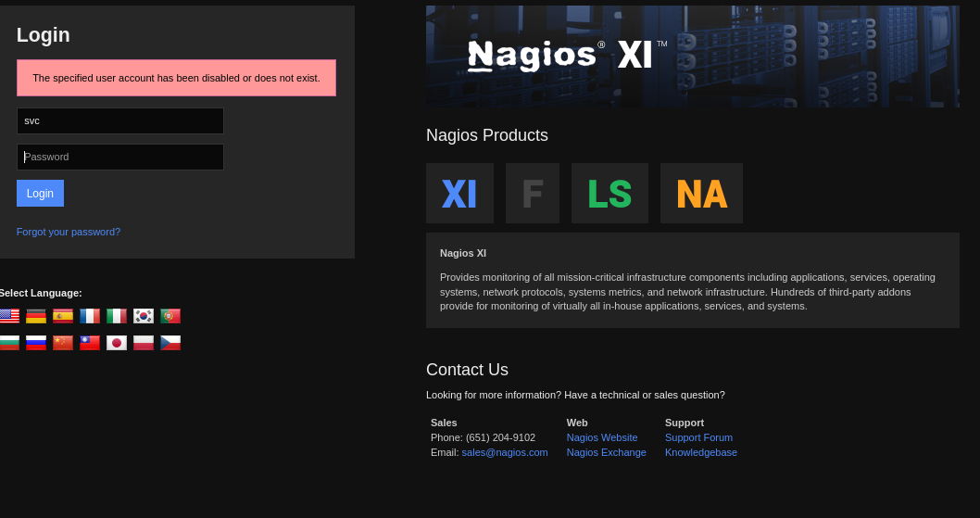Image resolution: width=980 pixels, height=518 pixels.
Task: Open the Nagios Website link
Action: click(602, 438)
